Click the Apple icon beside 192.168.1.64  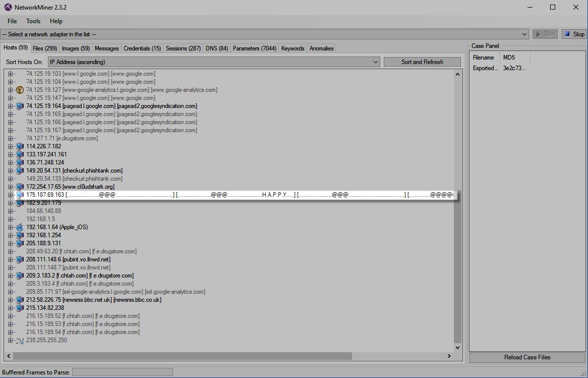click(20, 227)
